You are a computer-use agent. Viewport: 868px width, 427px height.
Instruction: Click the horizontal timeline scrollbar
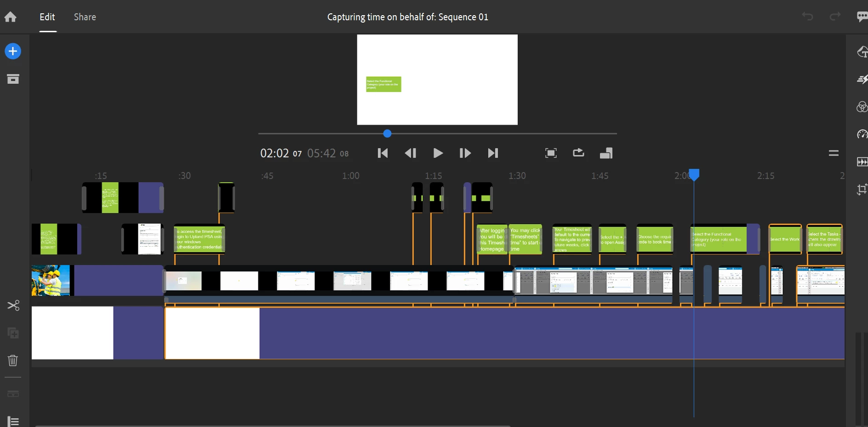(x=273, y=426)
